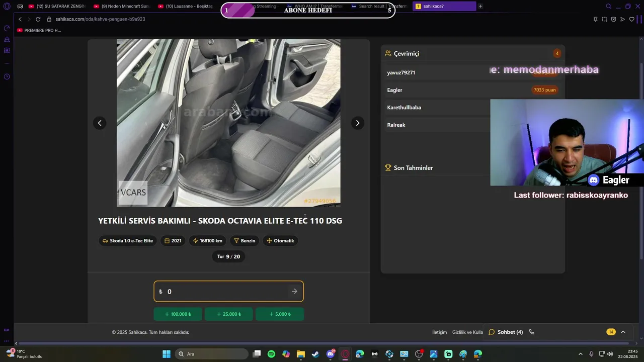This screenshot has width=644, height=362.
Task: Click the phone call icon next to Sohbet
Action: point(531,332)
